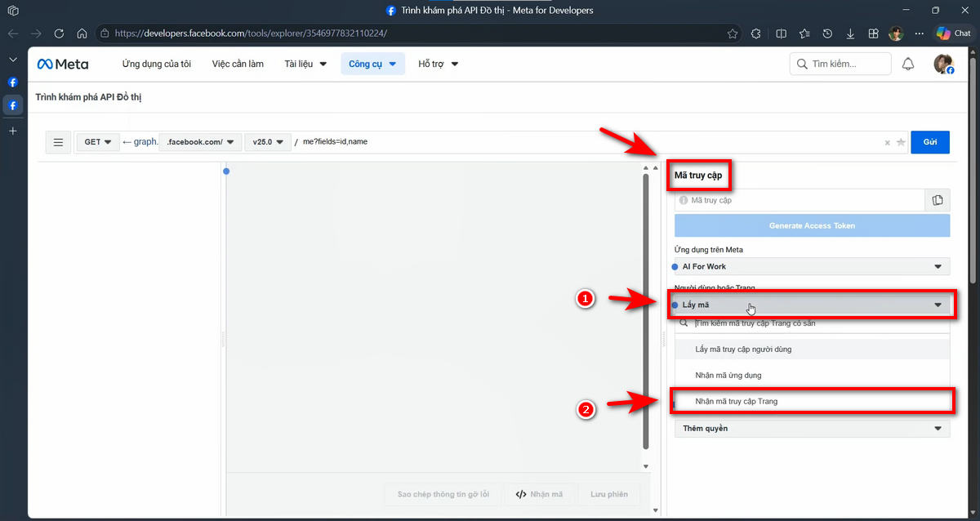
Task: Select Nhận mã truy cập Trang option
Action: tap(812, 401)
